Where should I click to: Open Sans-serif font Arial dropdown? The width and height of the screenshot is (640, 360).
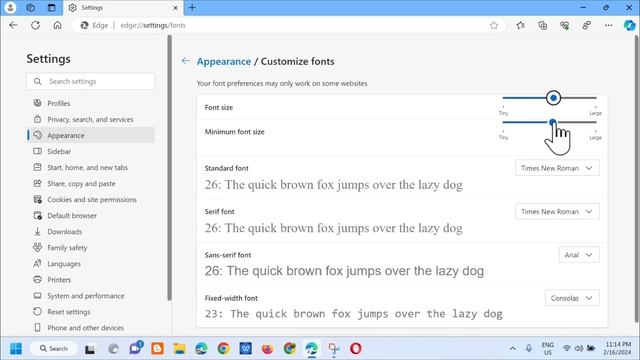click(x=579, y=255)
